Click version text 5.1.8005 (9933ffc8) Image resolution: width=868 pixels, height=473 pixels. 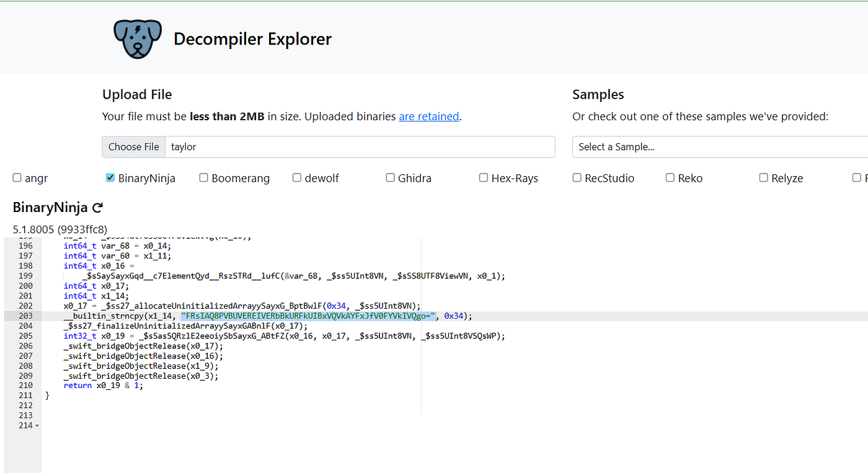[x=60, y=229]
